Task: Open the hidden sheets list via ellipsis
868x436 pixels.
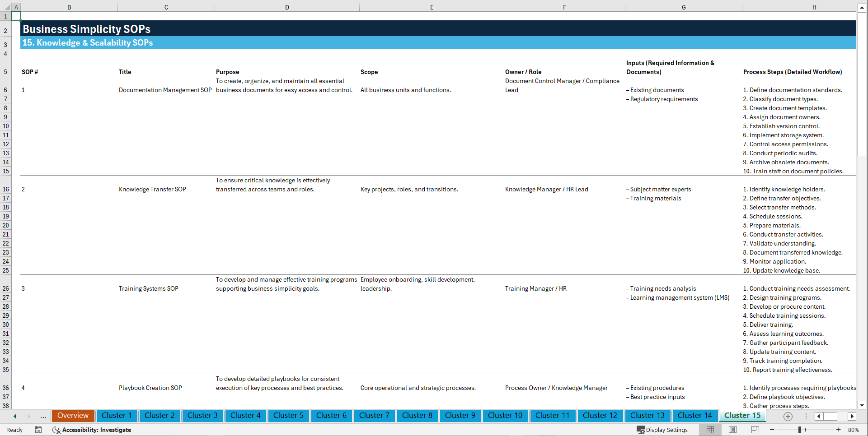Action: [x=43, y=416]
